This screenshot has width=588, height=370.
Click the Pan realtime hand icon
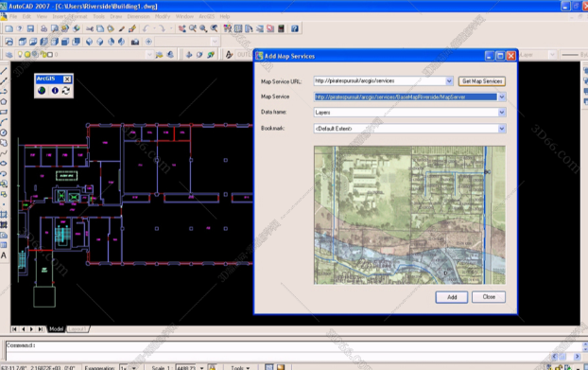[182, 28]
